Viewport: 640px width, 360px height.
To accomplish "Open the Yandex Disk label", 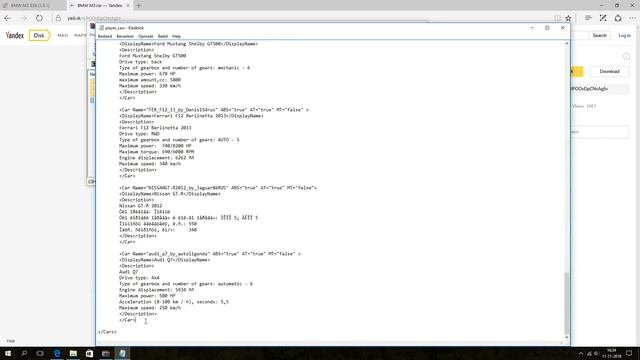I will (39, 36).
